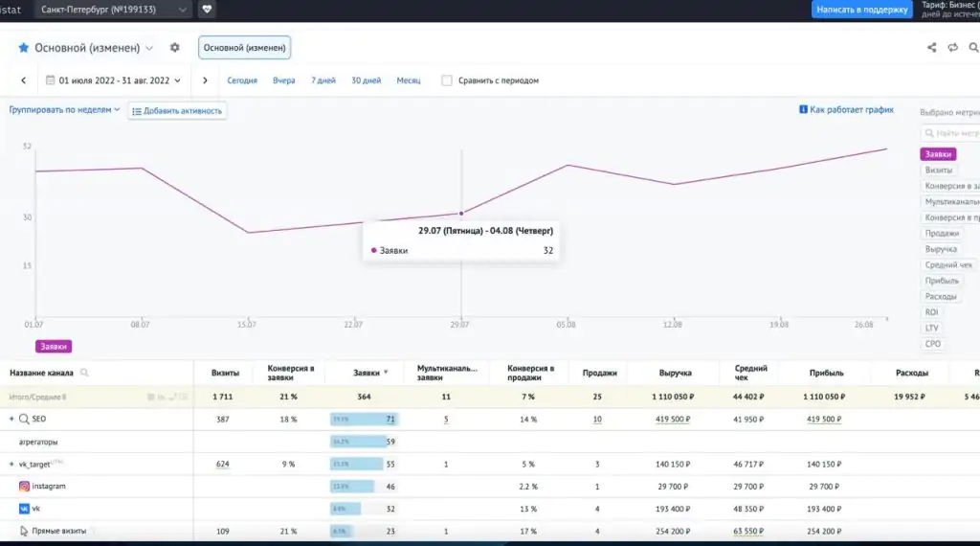980x546 pixels.
Task: Click the cursor icon of Прямые визиты
Action: (x=24, y=531)
